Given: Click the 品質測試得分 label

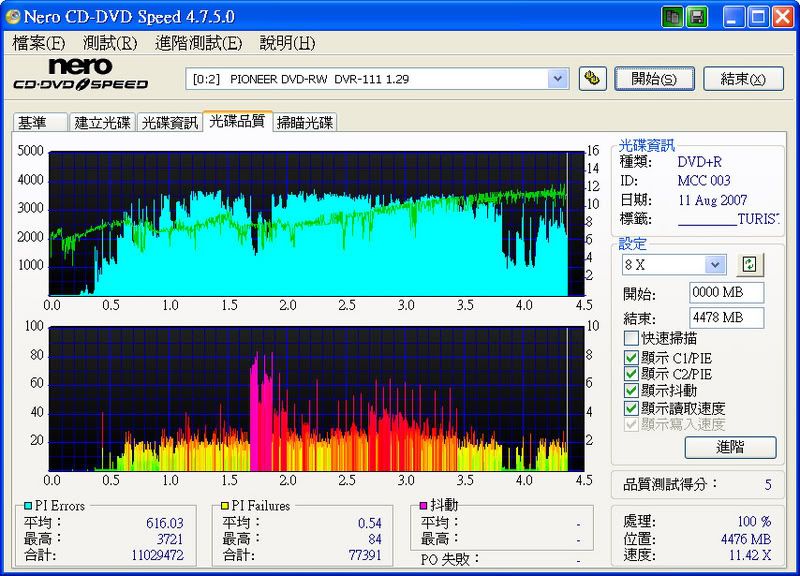Looking at the screenshot, I should coord(670,484).
